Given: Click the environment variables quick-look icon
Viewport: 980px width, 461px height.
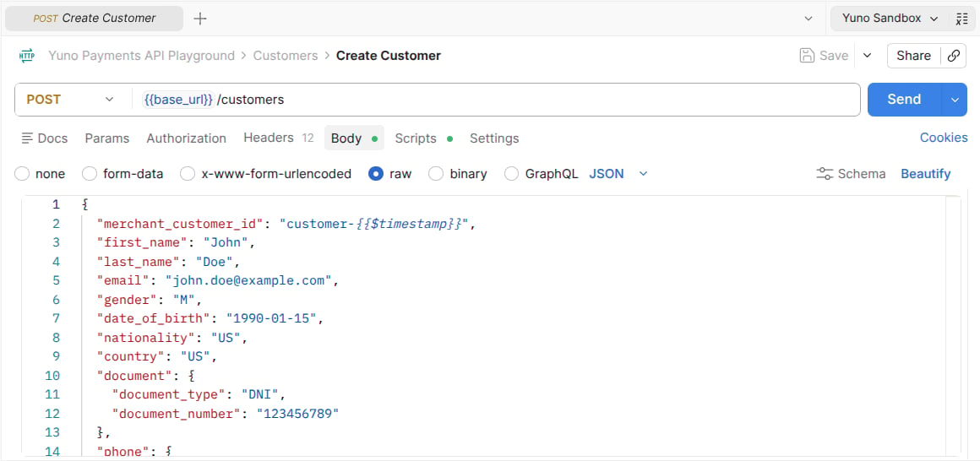Looking at the screenshot, I should 961,19.
